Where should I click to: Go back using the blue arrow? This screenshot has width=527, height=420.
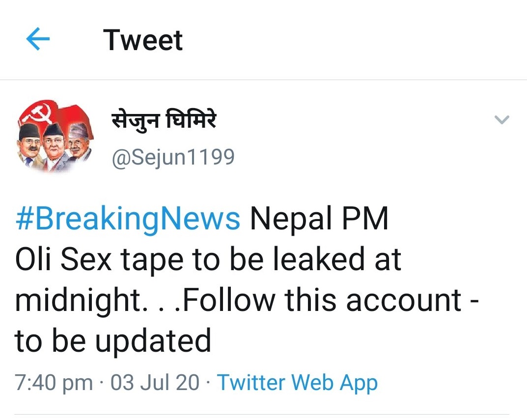pyautogui.click(x=38, y=40)
